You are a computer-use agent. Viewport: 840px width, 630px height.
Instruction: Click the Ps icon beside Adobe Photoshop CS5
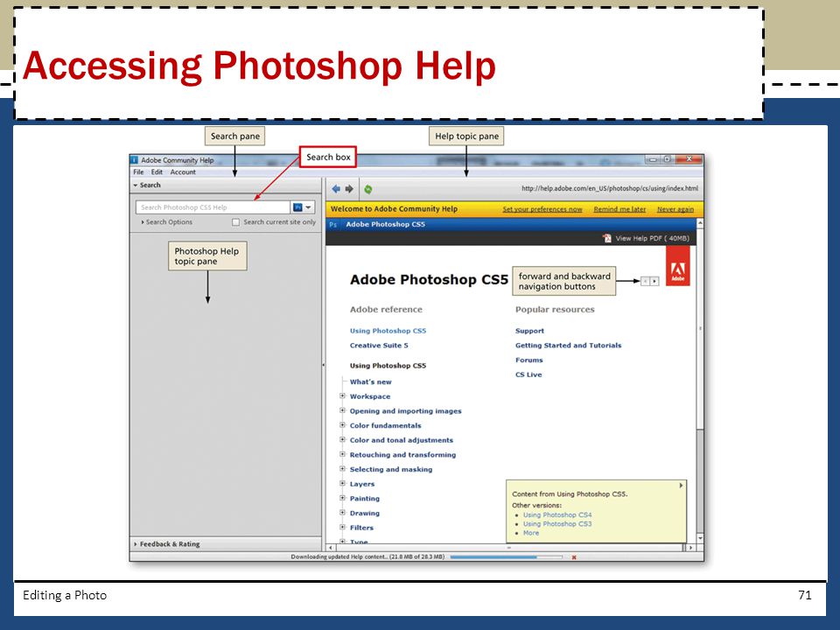[x=333, y=225]
